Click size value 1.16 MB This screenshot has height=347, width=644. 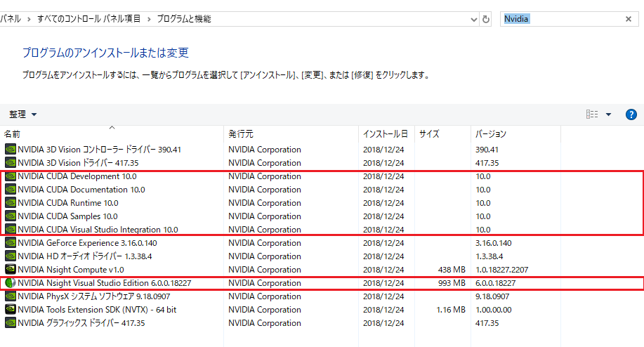[451, 310]
